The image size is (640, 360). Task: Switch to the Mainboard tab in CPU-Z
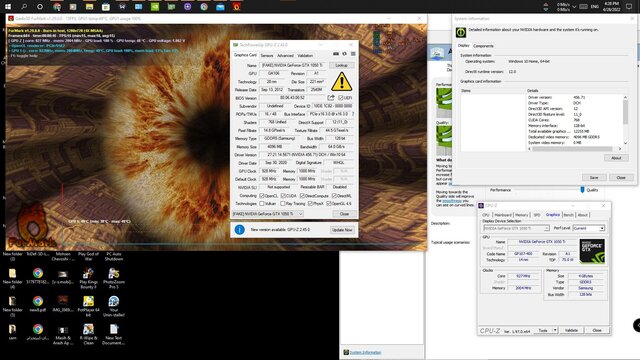503,215
